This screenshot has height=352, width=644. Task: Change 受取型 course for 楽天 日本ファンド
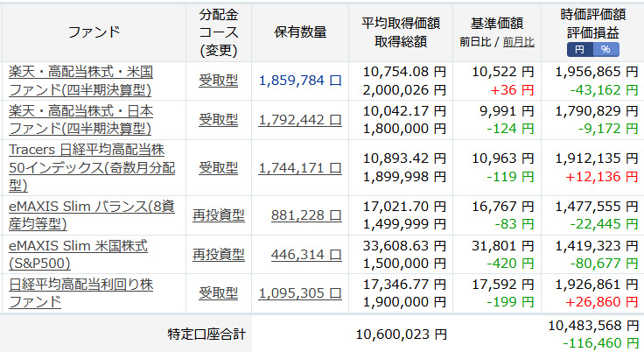click(219, 120)
